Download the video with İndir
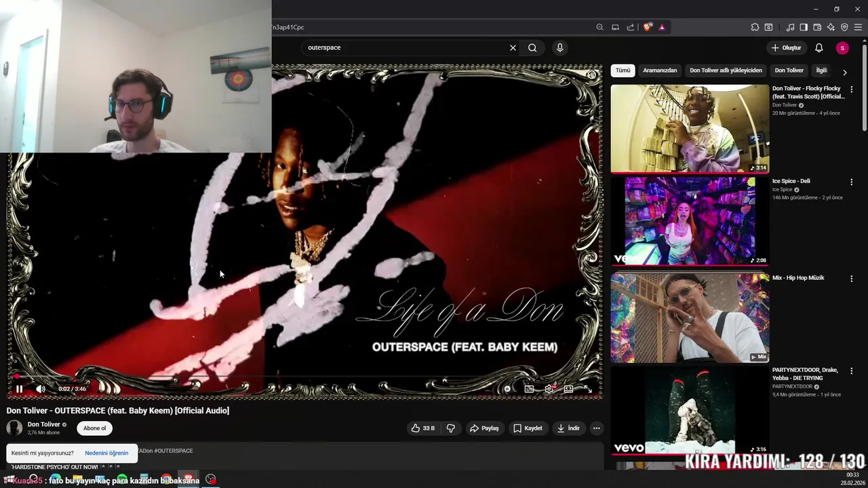This screenshot has height=488, width=868. coord(568,428)
